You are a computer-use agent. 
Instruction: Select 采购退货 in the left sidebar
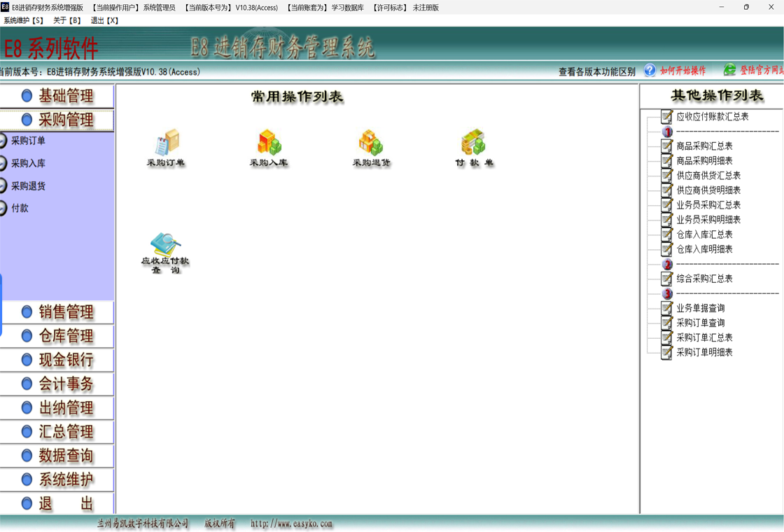coord(28,186)
